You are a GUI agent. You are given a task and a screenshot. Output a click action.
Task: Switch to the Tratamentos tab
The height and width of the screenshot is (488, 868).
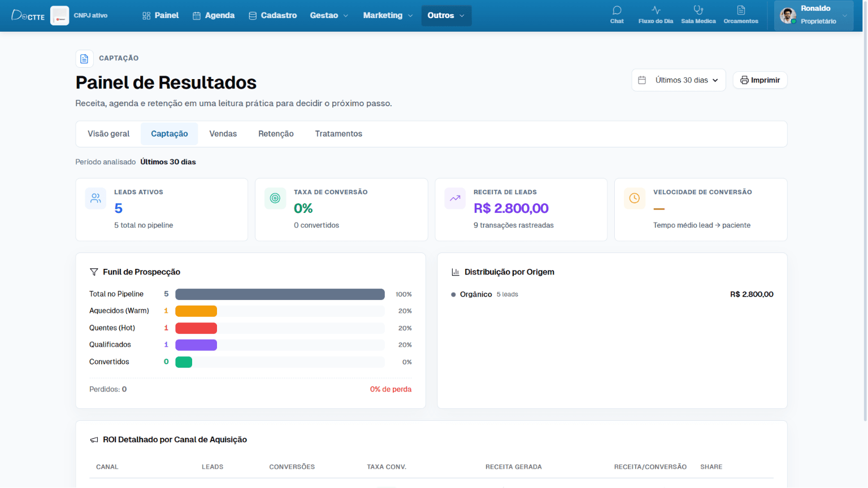pyautogui.click(x=338, y=134)
